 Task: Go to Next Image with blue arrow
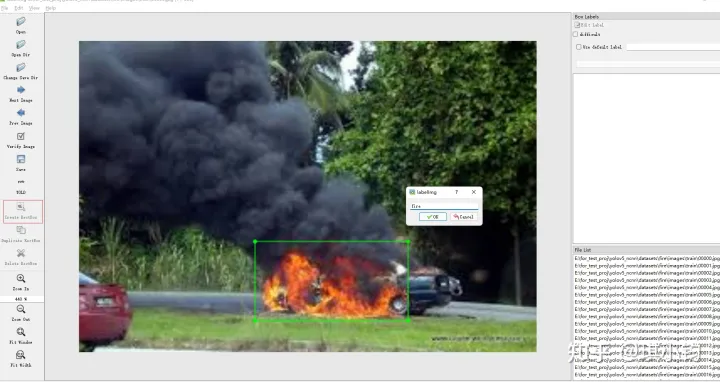tap(21, 90)
